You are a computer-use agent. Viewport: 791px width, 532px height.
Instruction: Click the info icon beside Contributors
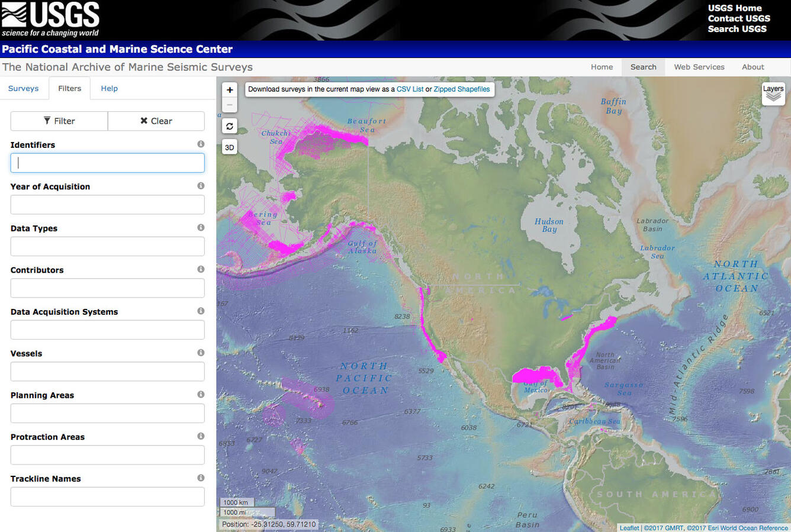[201, 268]
